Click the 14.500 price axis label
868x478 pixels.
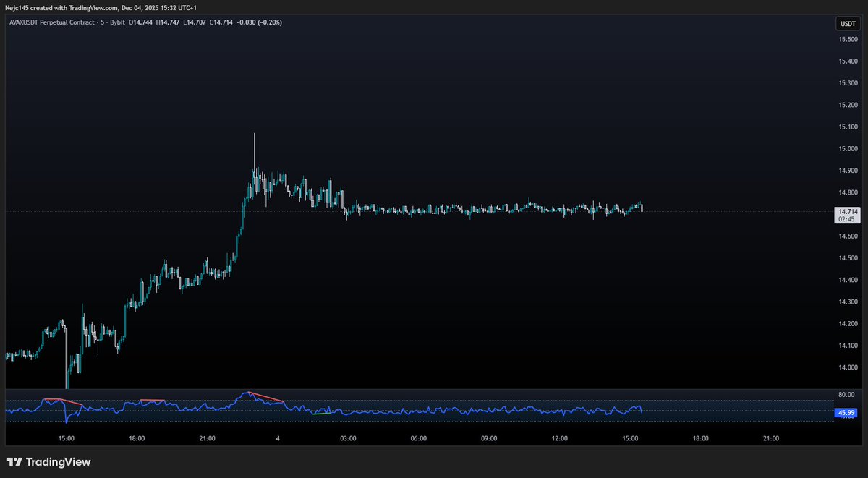coord(847,258)
